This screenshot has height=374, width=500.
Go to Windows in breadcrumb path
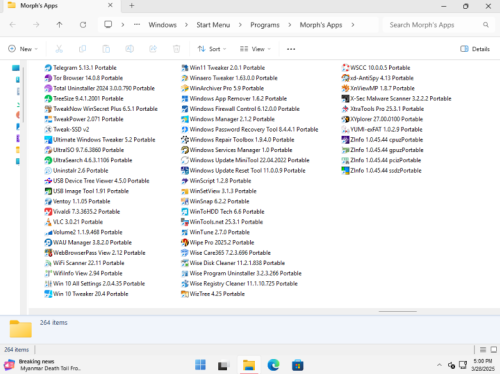click(163, 25)
